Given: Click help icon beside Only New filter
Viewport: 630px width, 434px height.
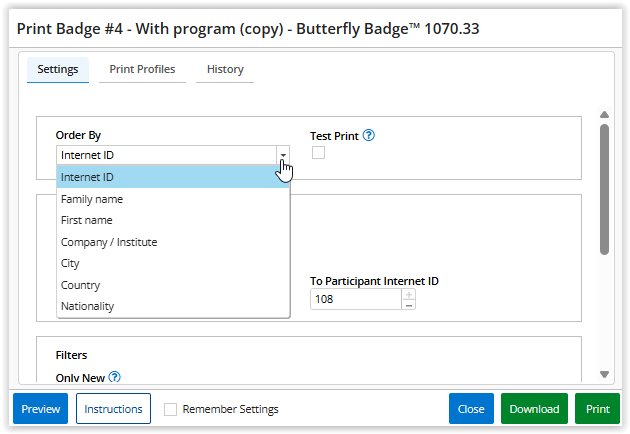Looking at the screenshot, I should coord(115,377).
